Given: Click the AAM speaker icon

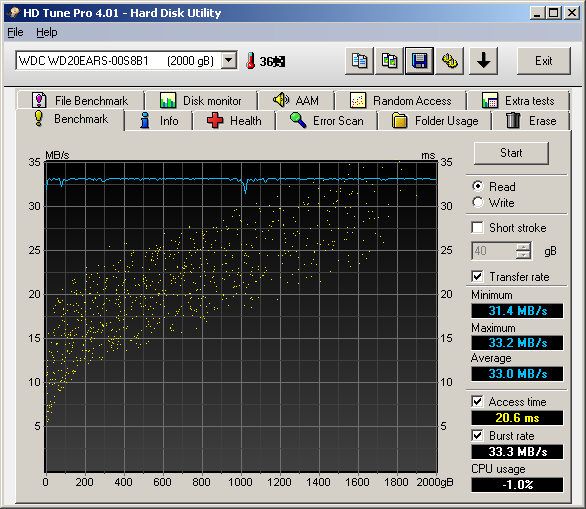Looking at the screenshot, I should coord(281,100).
